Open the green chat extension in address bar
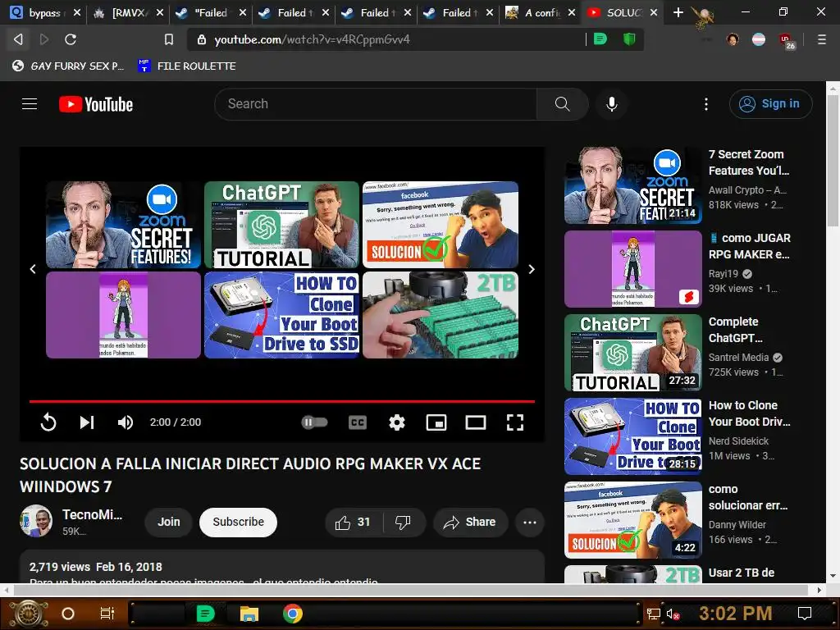Viewport: 840px width, 630px height. [x=600, y=39]
